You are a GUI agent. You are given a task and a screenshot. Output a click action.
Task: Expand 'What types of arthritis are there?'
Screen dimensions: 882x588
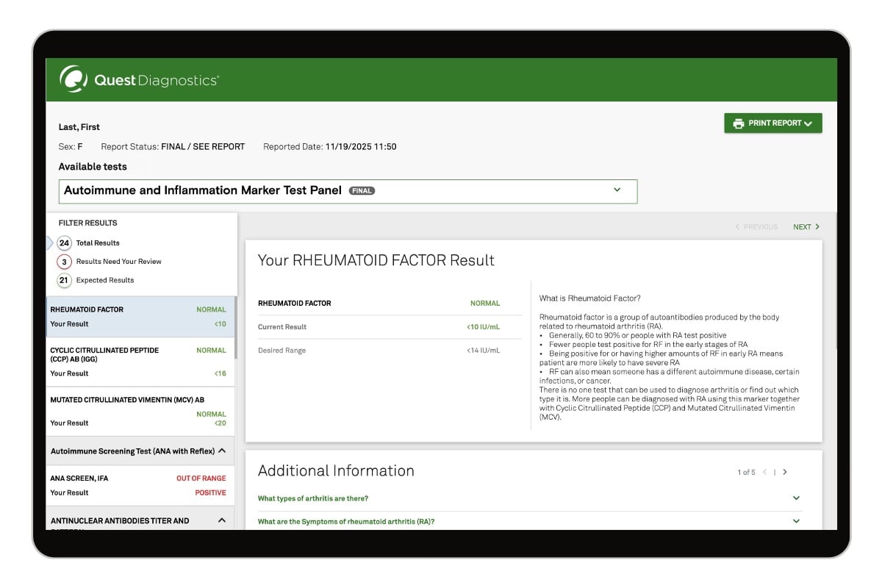pyautogui.click(x=796, y=498)
